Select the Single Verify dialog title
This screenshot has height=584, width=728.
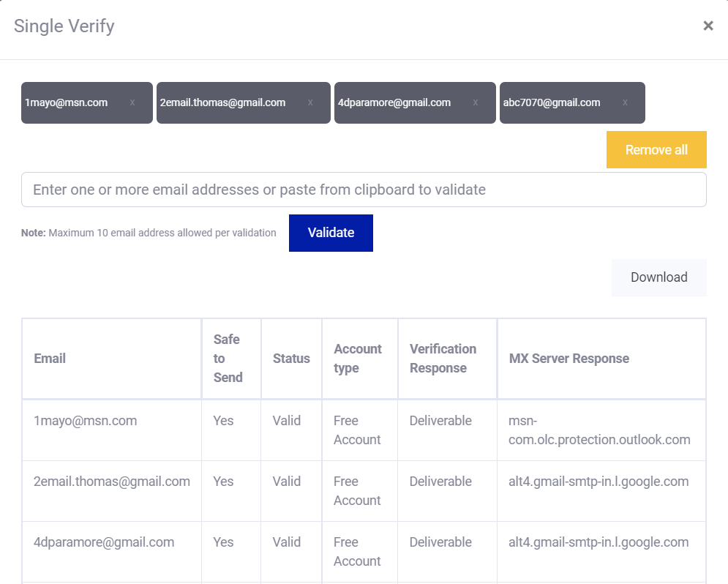pos(64,26)
